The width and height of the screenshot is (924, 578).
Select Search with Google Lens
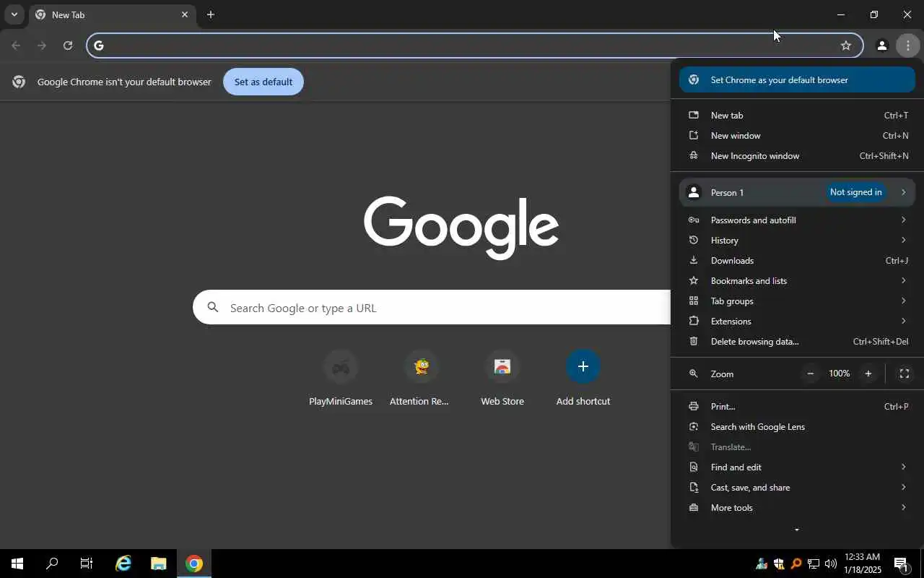797,426
